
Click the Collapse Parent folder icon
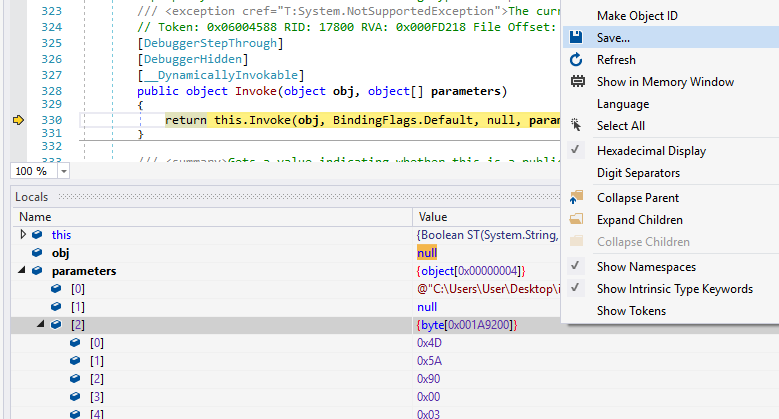pyautogui.click(x=577, y=198)
